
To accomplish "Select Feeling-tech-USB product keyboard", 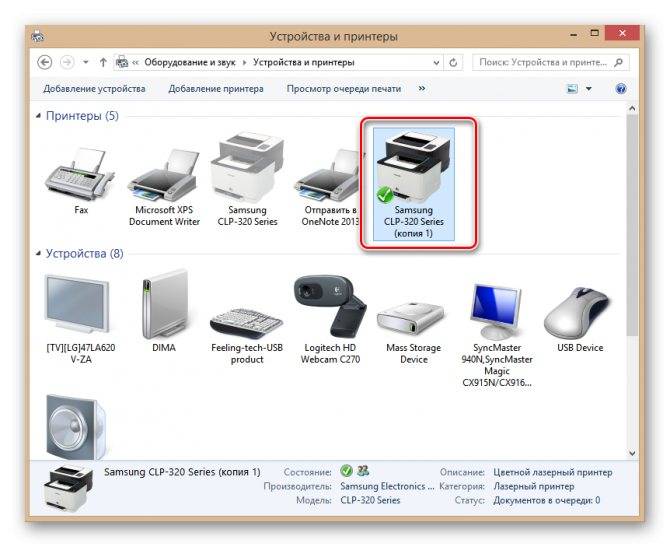I will pos(247,323).
